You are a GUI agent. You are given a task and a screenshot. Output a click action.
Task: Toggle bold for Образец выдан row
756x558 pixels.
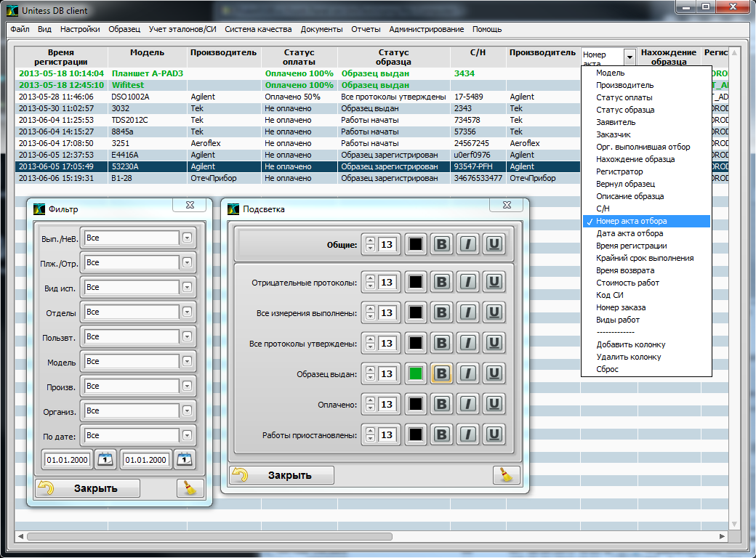(441, 374)
